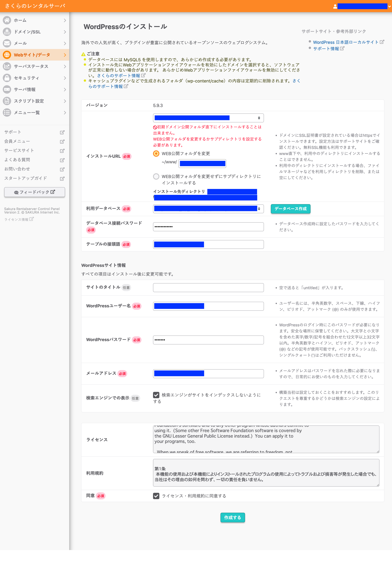
Task: Click the Security padlock icon
Action: (7, 78)
